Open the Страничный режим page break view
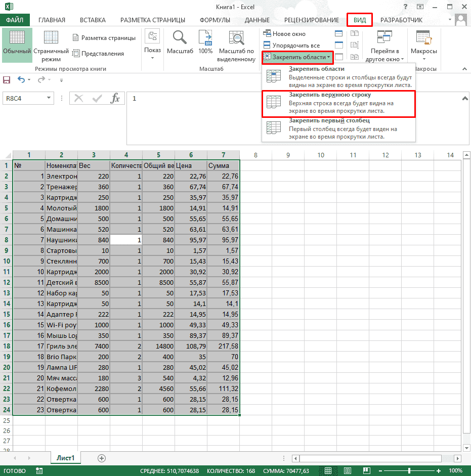 tap(51, 46)
